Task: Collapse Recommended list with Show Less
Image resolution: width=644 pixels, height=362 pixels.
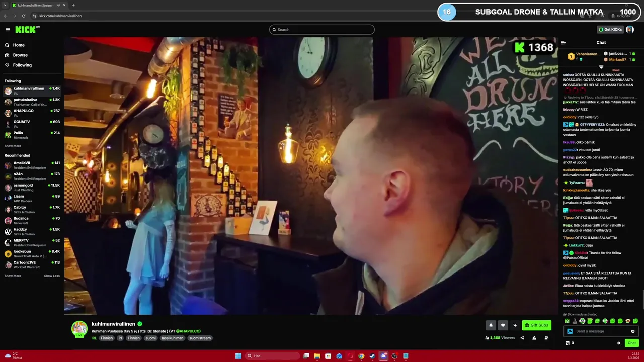Action: [x=52, y=276]
